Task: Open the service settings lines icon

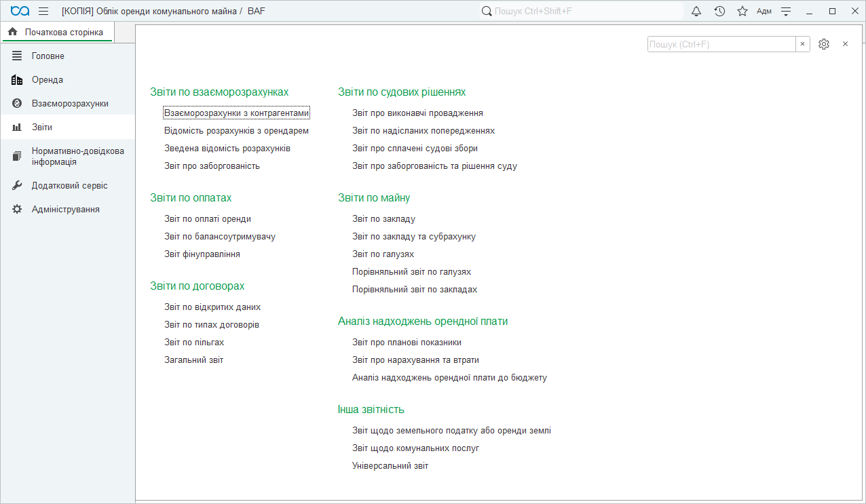Action: [x=787, y=11]
